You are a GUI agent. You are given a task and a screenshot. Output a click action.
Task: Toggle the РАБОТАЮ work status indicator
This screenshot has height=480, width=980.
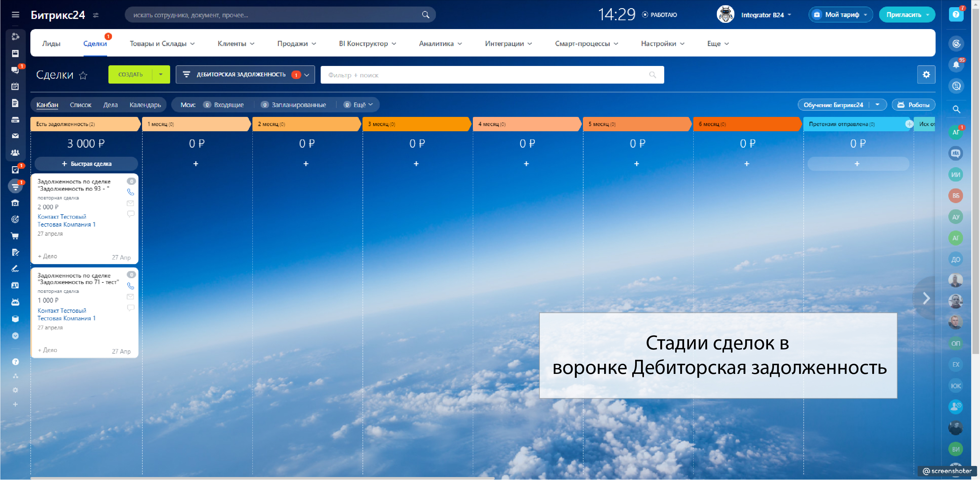point(660,15)
